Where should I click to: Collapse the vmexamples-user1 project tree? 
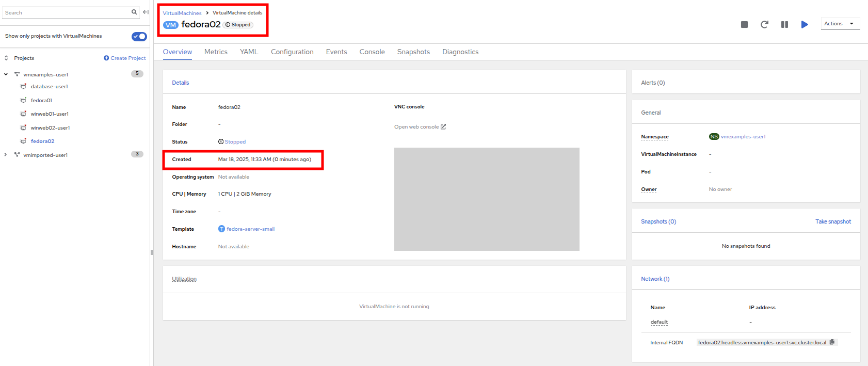[6, 74]
